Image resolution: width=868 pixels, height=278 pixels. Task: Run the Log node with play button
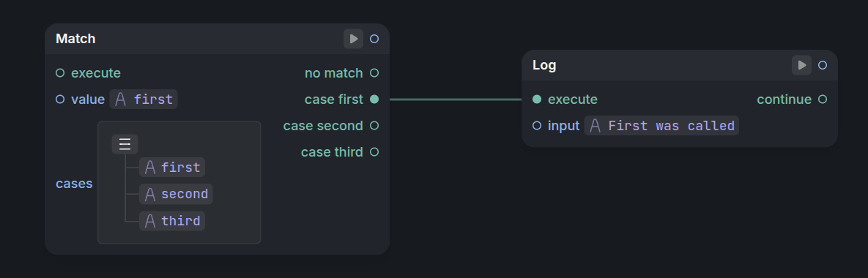[801, 65]
